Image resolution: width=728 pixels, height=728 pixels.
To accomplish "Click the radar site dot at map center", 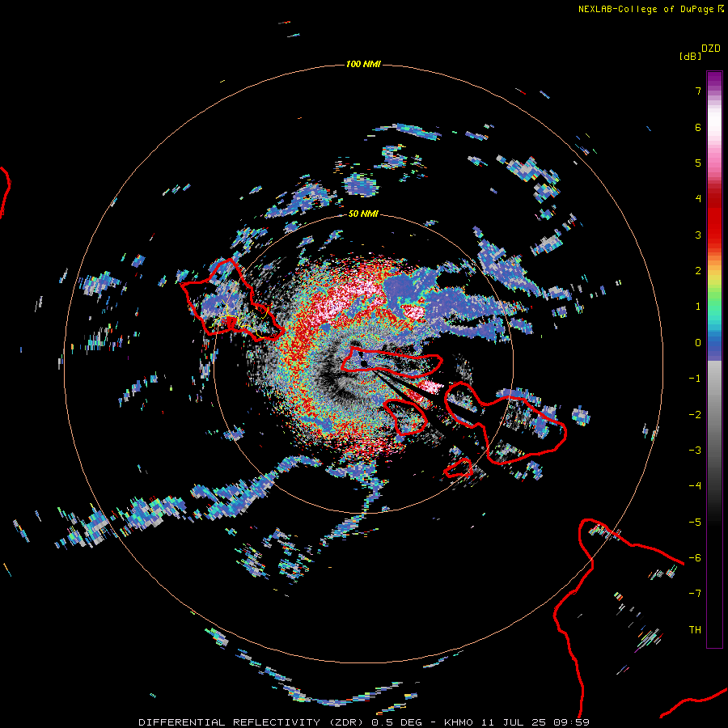I will (x=364, y=363).
